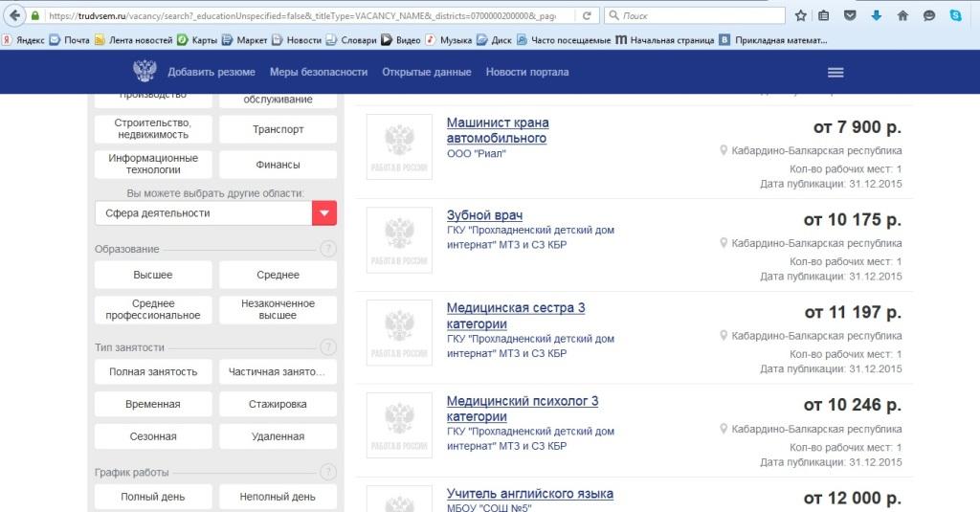Select the Сезонная filter
The image size is (980, 512).
(153, 437)
